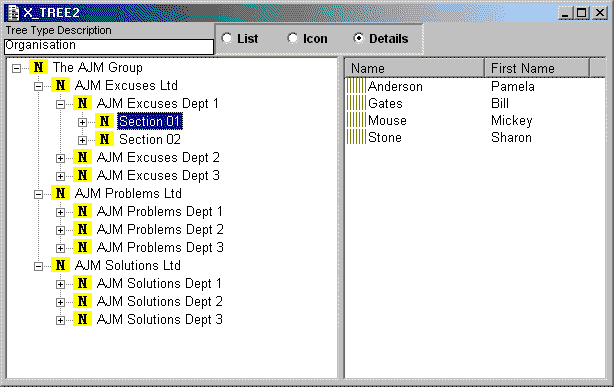Click the N icon beside Section 02
614x387 pixels.
point(104,139)
